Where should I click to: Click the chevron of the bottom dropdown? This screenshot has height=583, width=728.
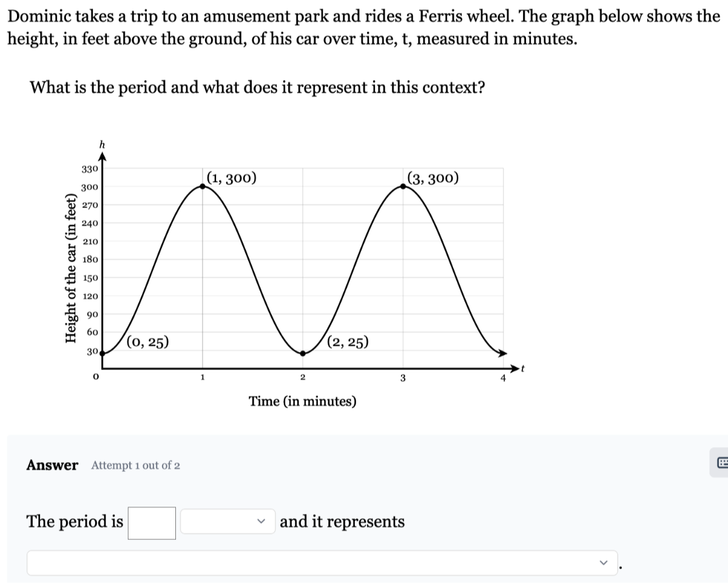pyautogui.click(x=603, y=563)
